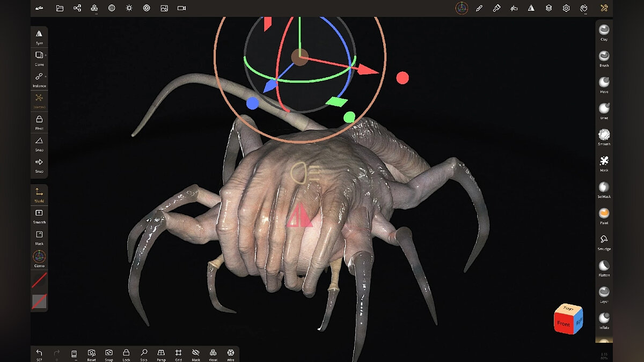
Task: Click the brown center of gizmo
Action: coord(299,57)
